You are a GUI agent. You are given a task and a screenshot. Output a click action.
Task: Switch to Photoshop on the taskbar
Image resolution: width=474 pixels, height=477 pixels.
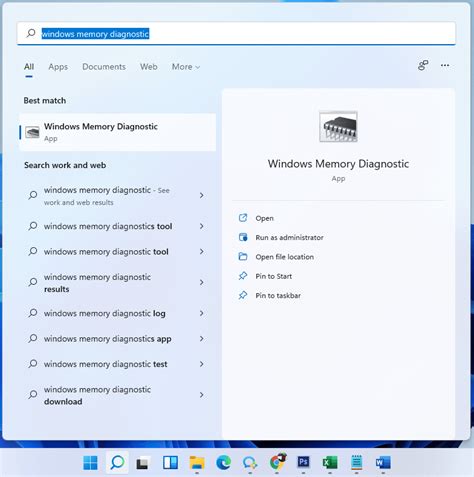click(x=303, y=462)
